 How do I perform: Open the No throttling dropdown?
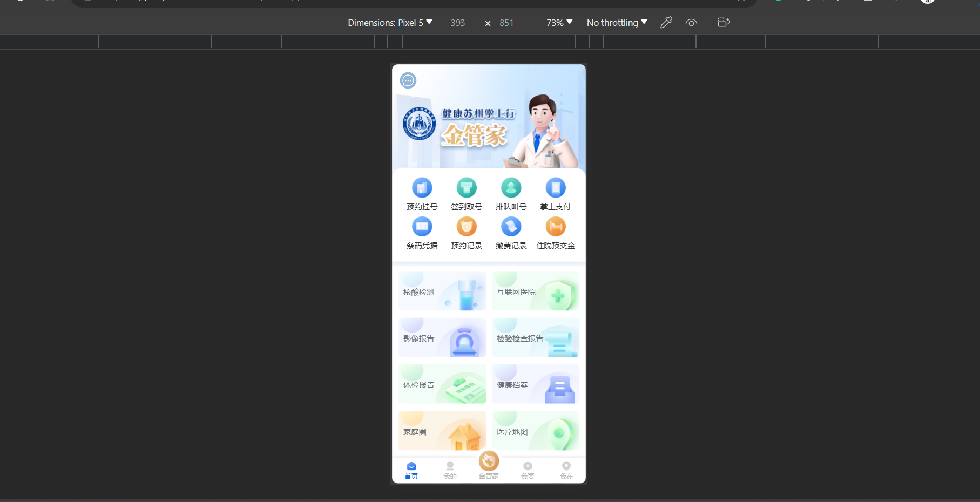click(617, 23)
